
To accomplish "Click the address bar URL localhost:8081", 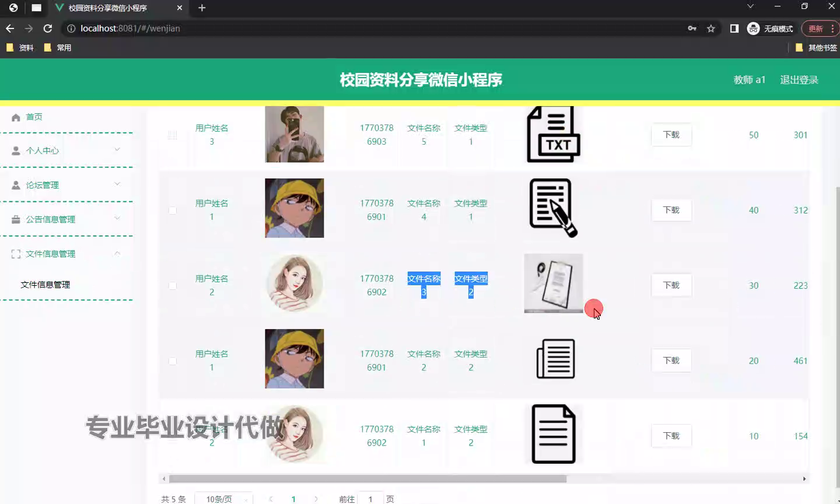I will tap(130, 28).
